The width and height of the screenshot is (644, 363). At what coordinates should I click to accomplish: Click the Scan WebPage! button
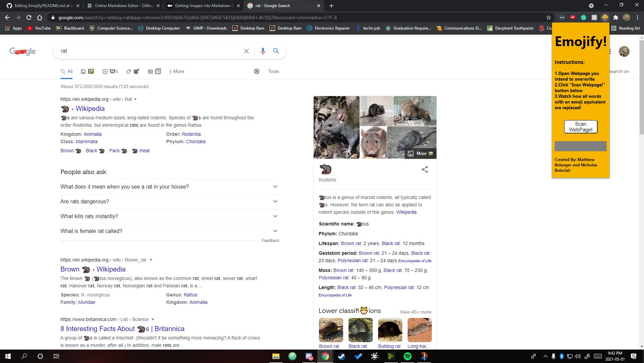[581, 127]
